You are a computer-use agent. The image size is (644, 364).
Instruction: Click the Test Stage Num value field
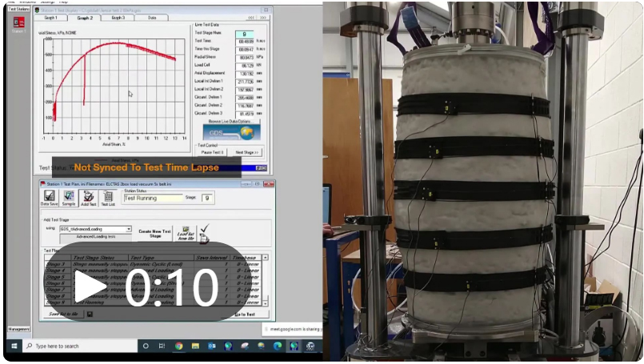[245, 34]
